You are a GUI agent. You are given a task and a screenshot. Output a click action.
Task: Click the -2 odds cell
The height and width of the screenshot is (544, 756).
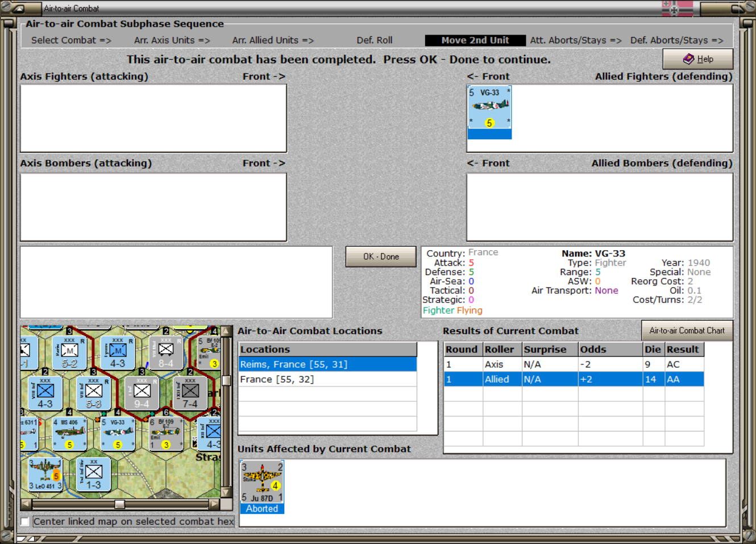pos(610,364)
